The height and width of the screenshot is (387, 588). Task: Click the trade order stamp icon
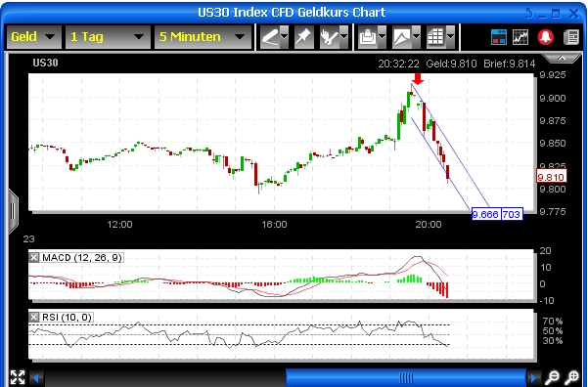click(368, 37)
